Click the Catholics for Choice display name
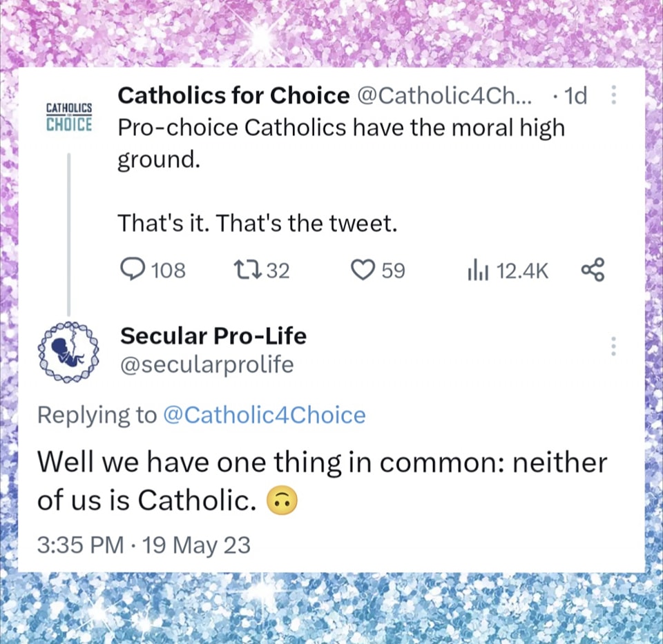This screenshot has height=644, width=663. coord(233,96)
